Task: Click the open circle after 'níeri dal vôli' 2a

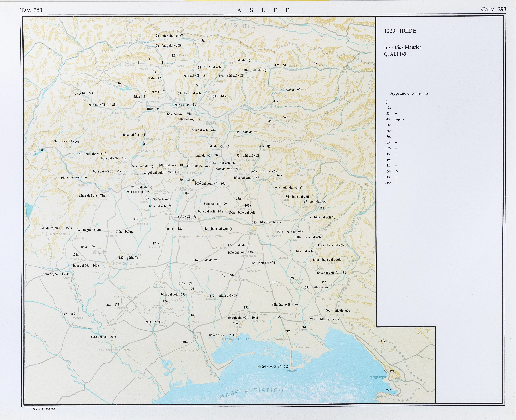Action: tap(182, 36)
